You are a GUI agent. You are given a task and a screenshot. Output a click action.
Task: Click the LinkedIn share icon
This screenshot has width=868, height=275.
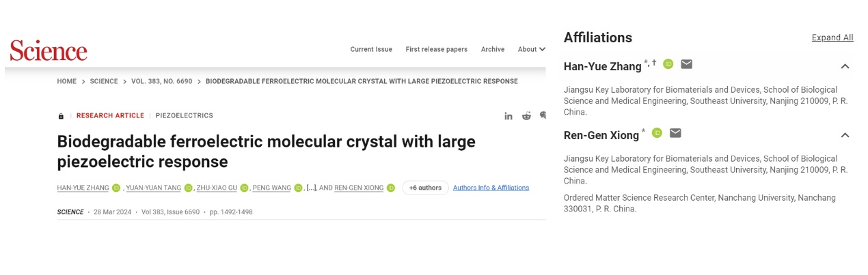pyautogui.click(x=508, y=116)
